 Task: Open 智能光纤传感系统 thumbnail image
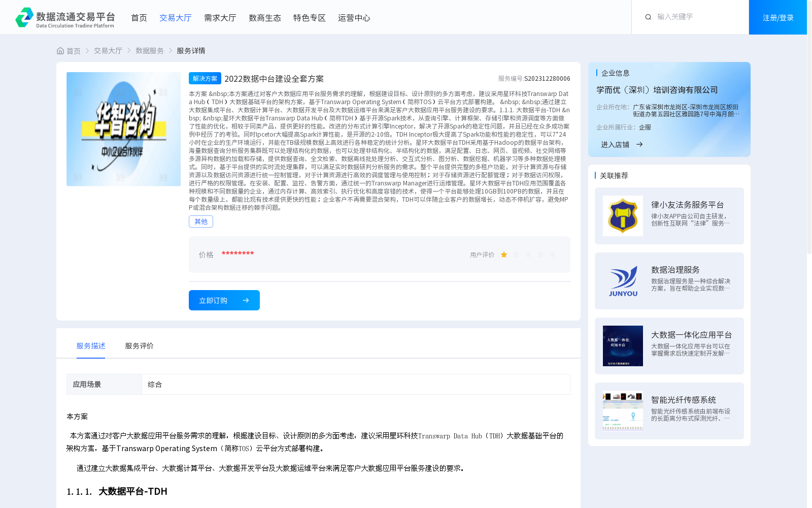pyautogui.click(x=623, y=411)
